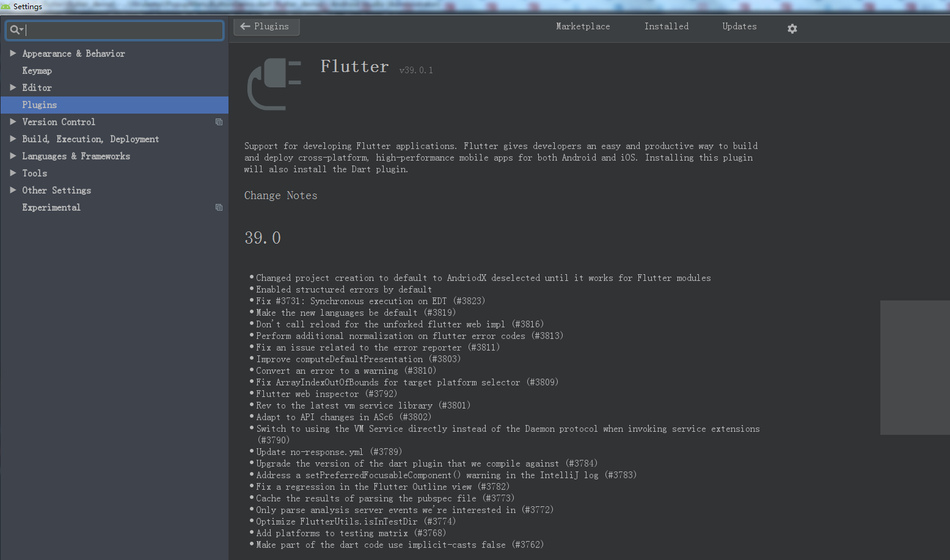The height and width of the screenshot is (560, 950).
Task: Click 'Make the new languages be default' entry
Action: pos(356,313)
